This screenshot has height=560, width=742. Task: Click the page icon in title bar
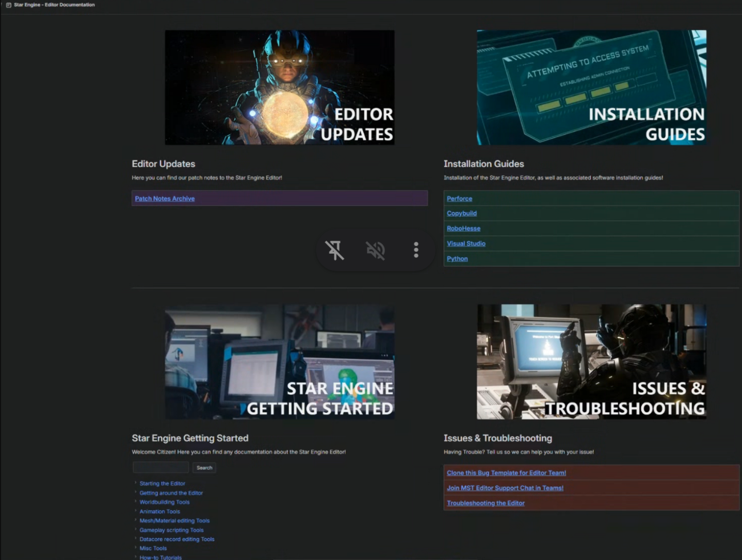coord(9,5)
